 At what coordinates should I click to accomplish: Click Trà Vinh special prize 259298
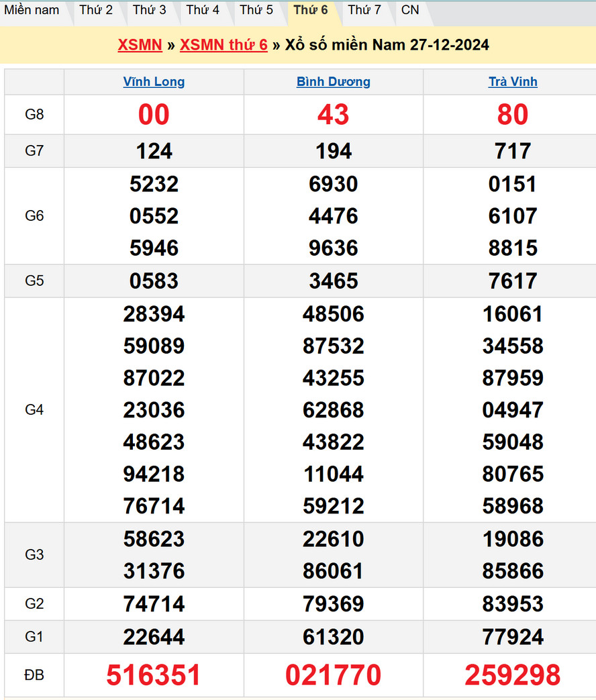pos(513,675)
